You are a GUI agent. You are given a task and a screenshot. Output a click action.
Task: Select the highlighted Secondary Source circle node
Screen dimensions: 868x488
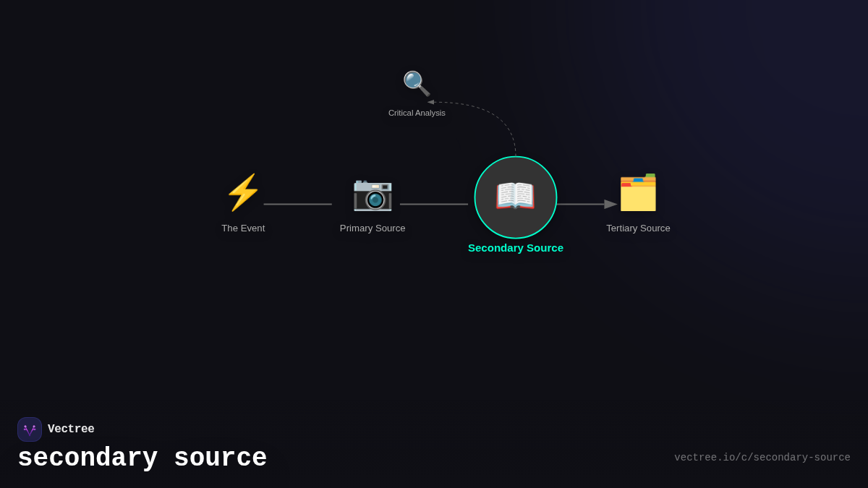click(515, 197)
